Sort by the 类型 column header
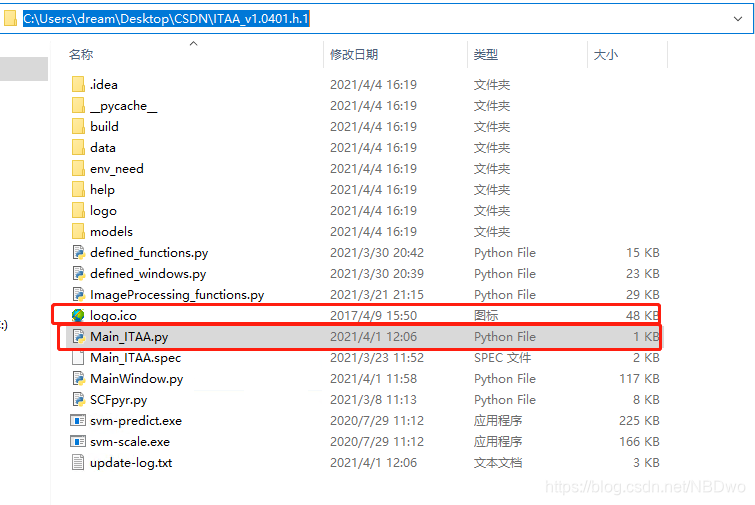 point(485,54)
